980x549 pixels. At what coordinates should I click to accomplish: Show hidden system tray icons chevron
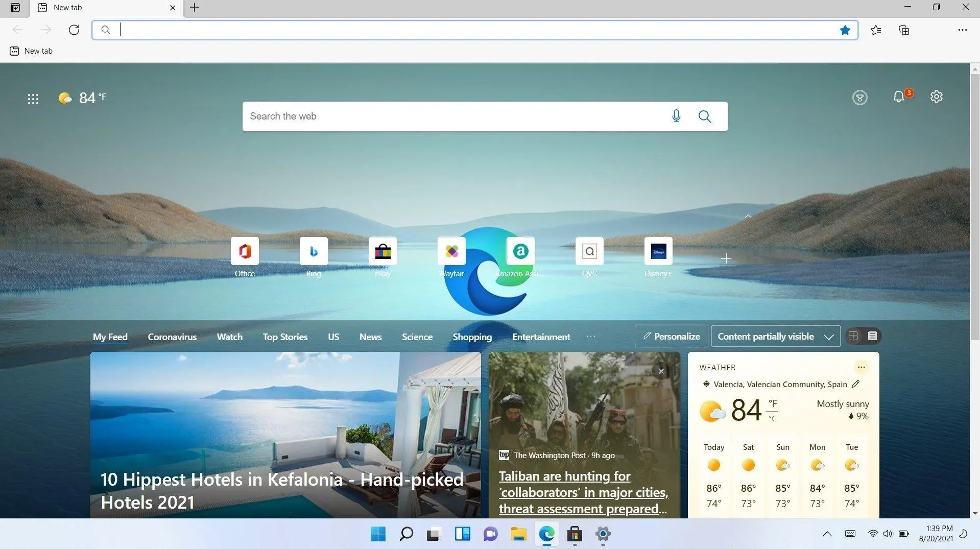[827, 534]
